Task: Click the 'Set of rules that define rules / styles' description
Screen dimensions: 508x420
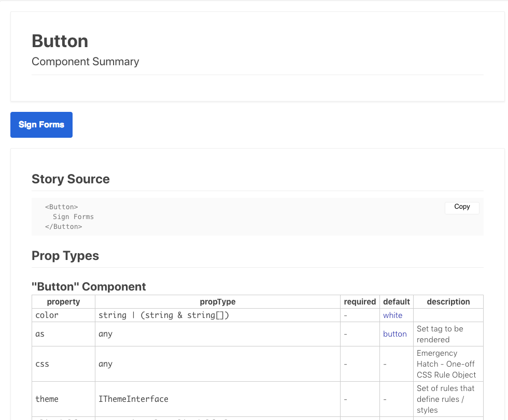Action: (445, 399)
